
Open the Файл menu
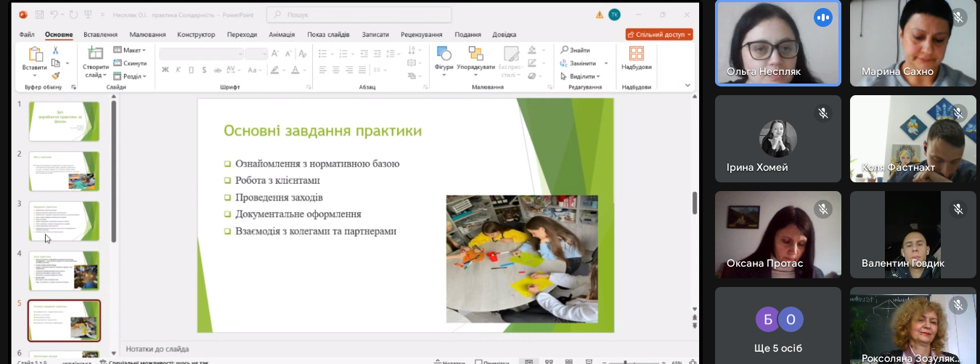[27, 34]
